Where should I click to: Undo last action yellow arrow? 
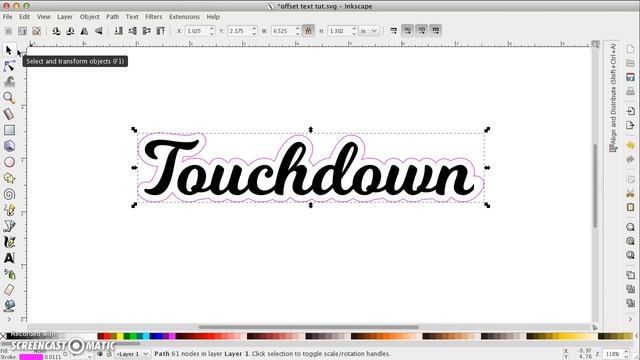(630, 145)
